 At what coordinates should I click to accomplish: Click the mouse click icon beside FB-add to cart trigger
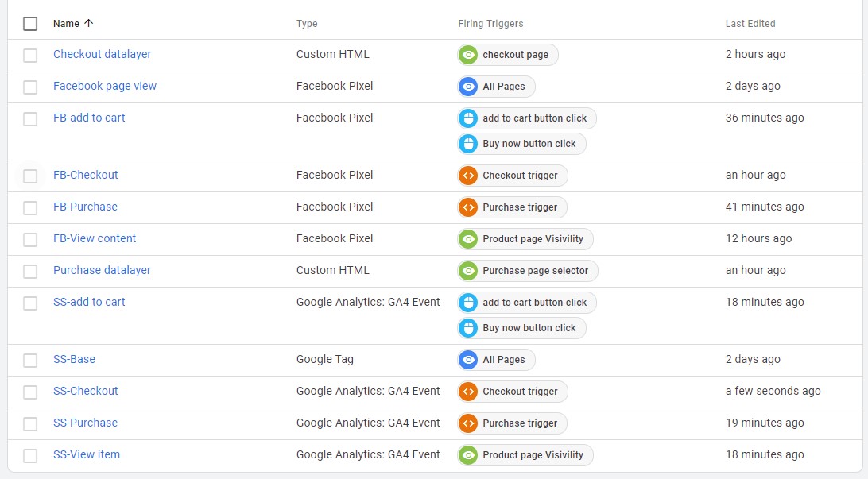(x=469, y=118)
